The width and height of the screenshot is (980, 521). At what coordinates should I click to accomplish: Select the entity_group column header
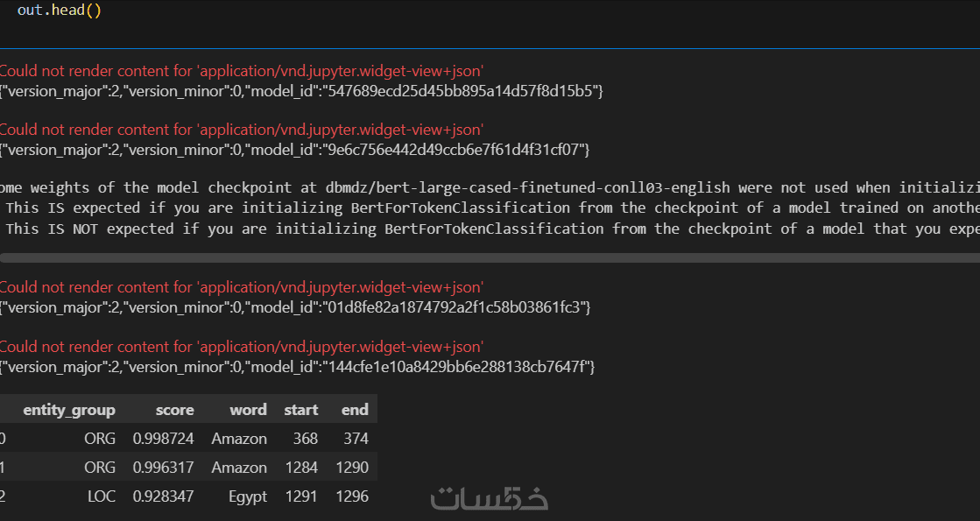(69, 410)
